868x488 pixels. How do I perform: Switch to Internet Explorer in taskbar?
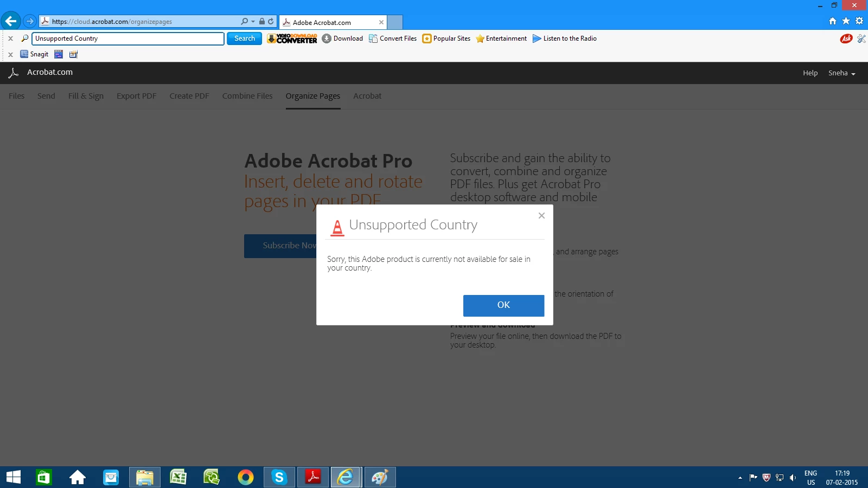point(346,478)
